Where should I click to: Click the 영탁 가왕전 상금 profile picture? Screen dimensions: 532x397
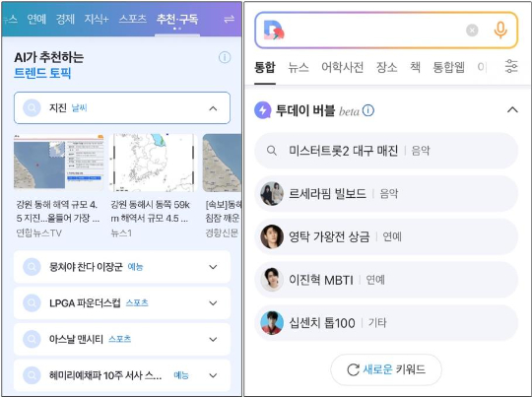pyautogui.click(x=272, y=236)
